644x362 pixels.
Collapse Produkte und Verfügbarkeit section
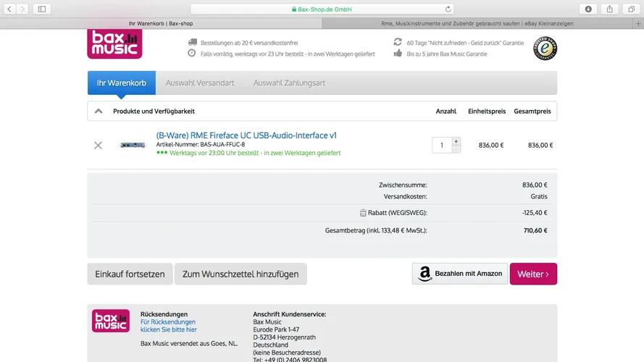pyautogui.click(x=99, y=111)
